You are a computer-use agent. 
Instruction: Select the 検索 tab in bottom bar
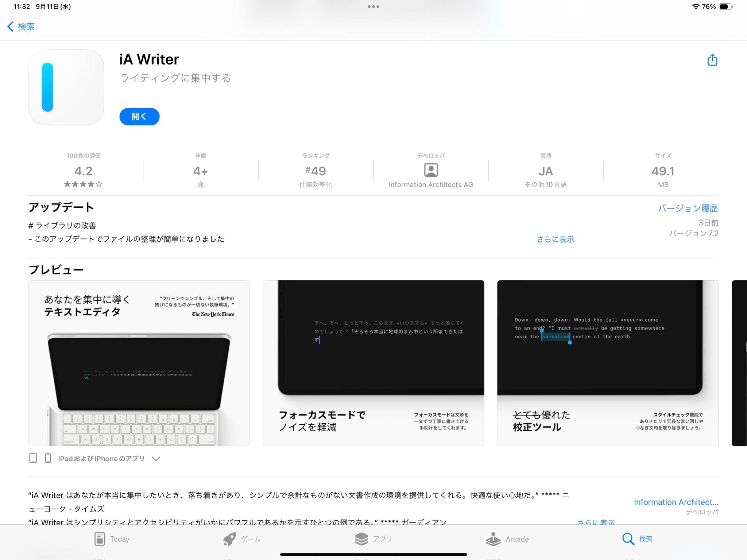(637, 539)
